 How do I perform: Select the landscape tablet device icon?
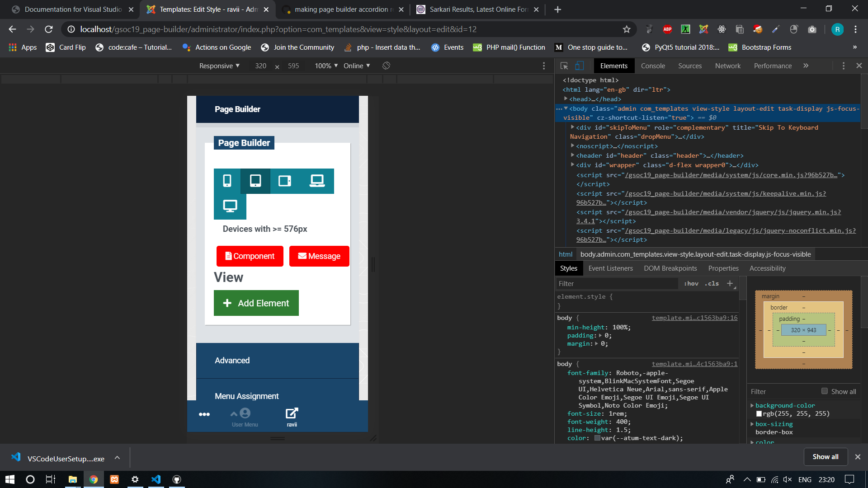click(x=285, y=181)
